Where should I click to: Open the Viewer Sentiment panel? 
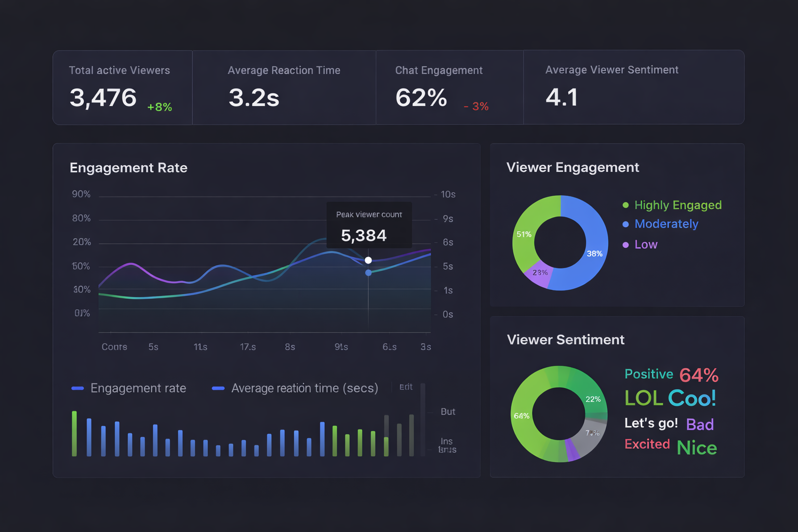coord(565,339)
